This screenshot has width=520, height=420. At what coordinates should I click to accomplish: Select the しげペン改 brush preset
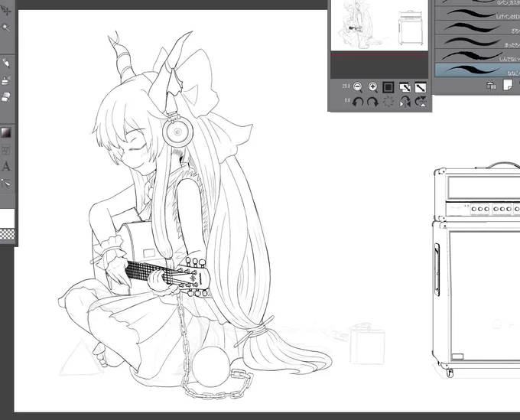(477, 14)
